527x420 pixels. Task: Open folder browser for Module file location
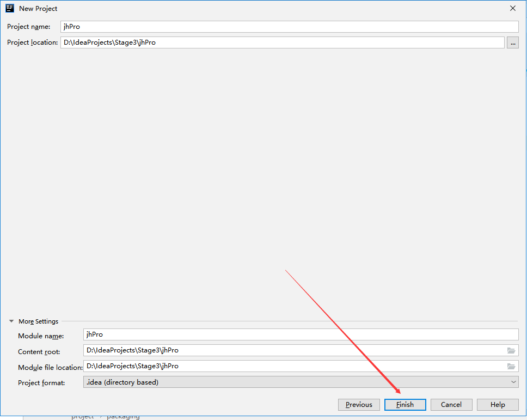[511, 366]
